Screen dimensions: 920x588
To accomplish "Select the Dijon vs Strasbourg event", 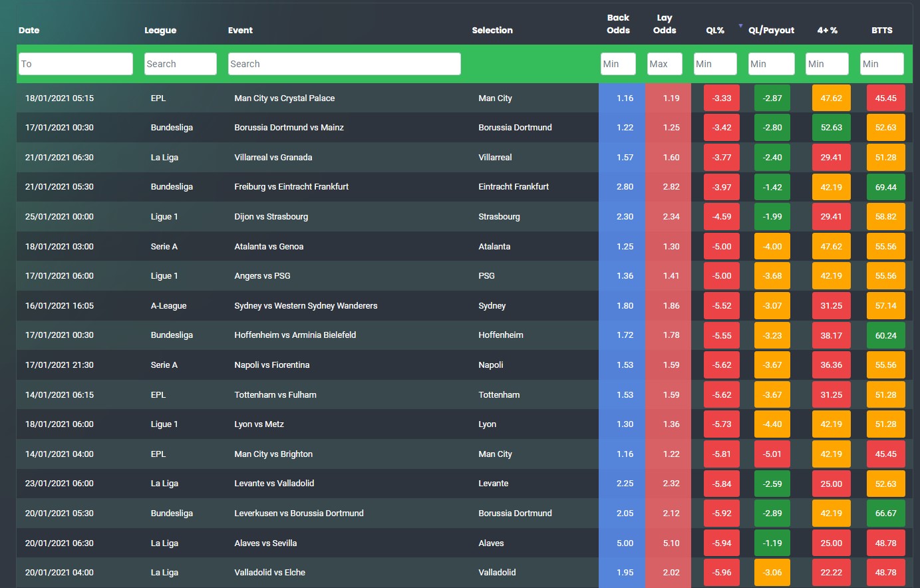I will pos(271,216).
